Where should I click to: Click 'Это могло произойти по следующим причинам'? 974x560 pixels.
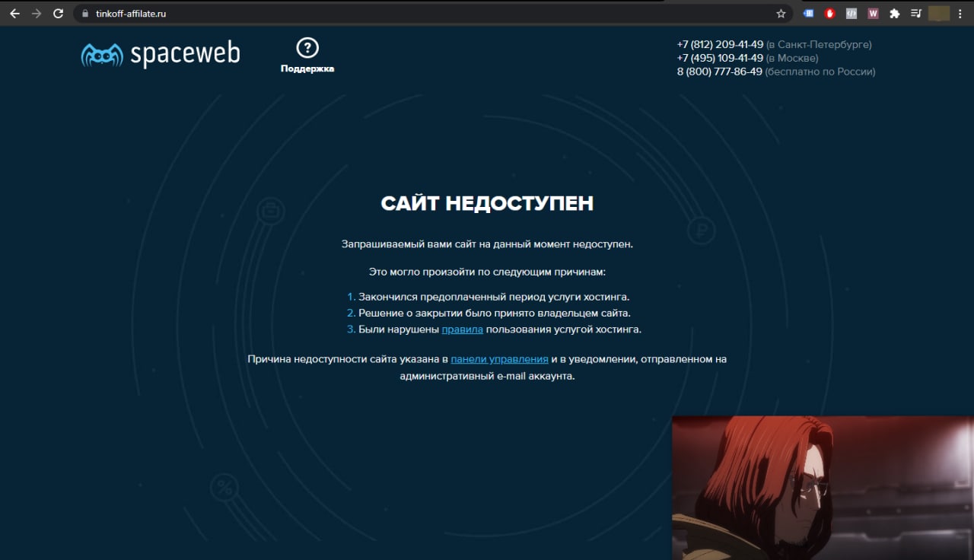point(487,271)
